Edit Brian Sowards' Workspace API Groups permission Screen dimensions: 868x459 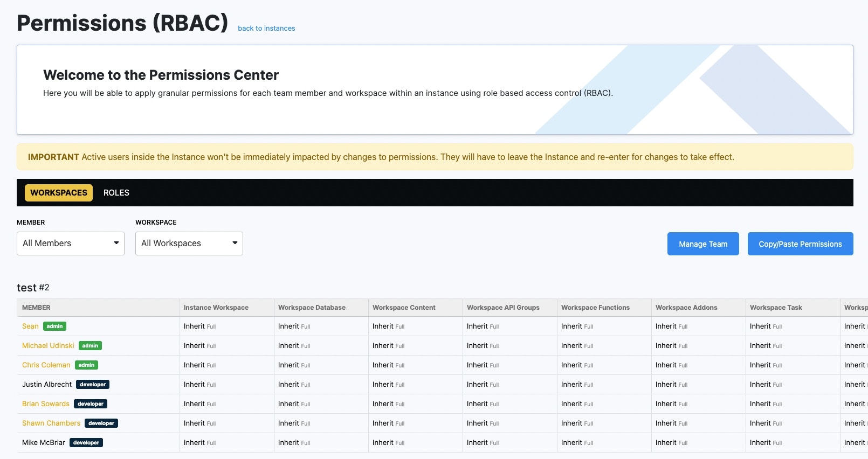[483, 404]
